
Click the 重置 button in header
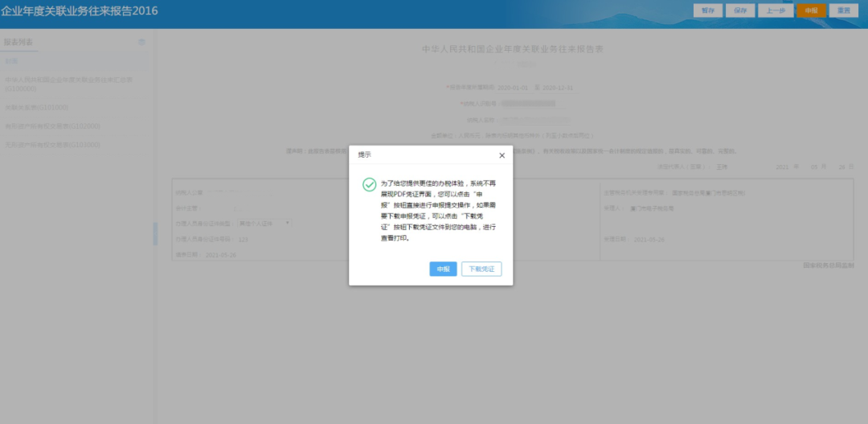[x=844, y=10]
